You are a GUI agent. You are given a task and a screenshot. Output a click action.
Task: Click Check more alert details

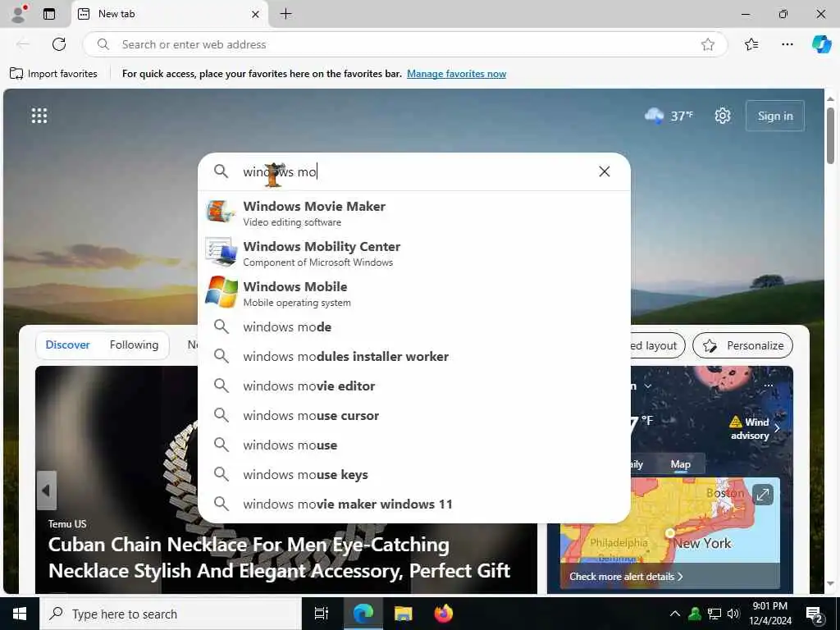point(626,577)
